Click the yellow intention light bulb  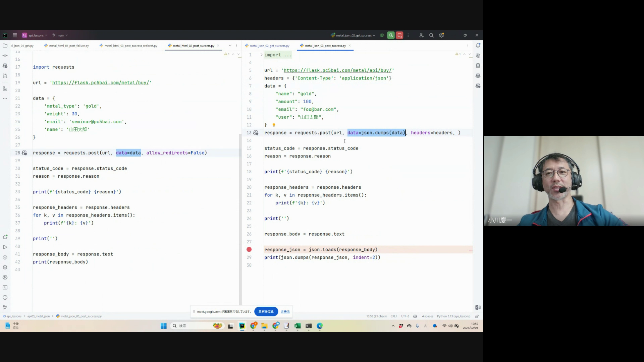point(274,125)
